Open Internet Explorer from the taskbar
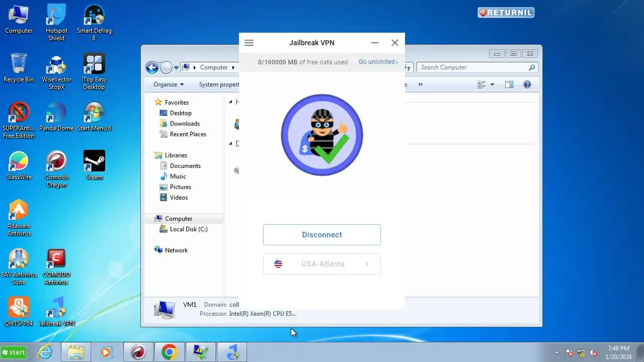This screenshot has height=362, width=644. (45, 352)
